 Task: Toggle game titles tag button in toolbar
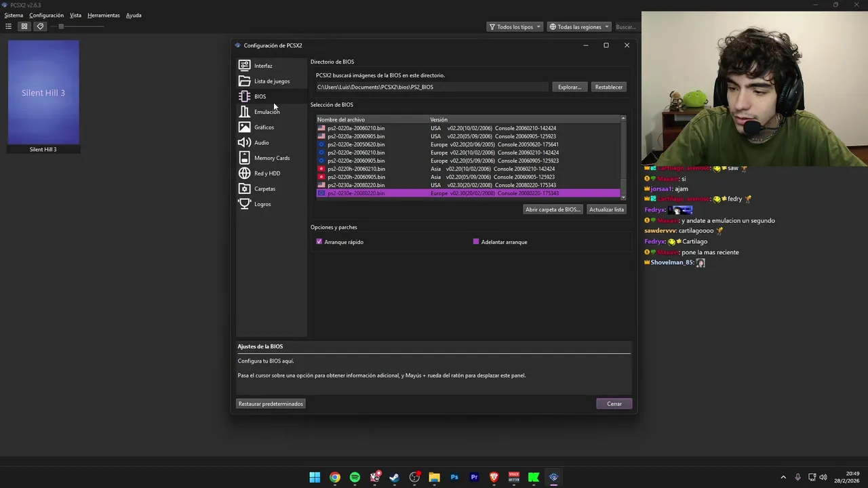coord(40,26)
